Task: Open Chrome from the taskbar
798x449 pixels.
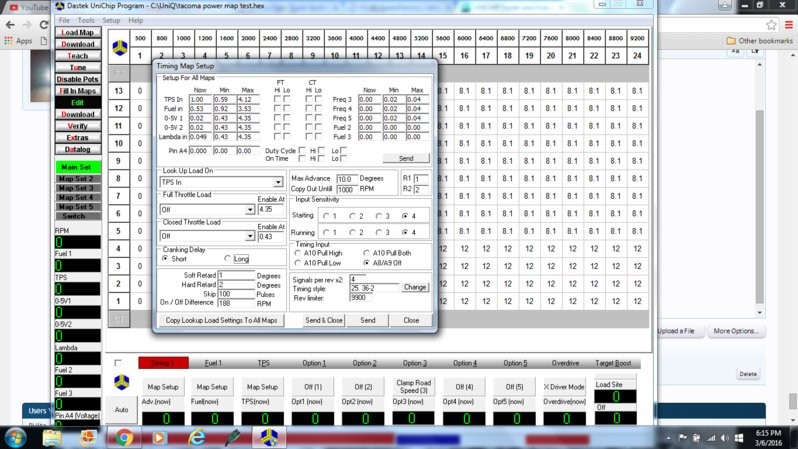Action: coord(124,437)
